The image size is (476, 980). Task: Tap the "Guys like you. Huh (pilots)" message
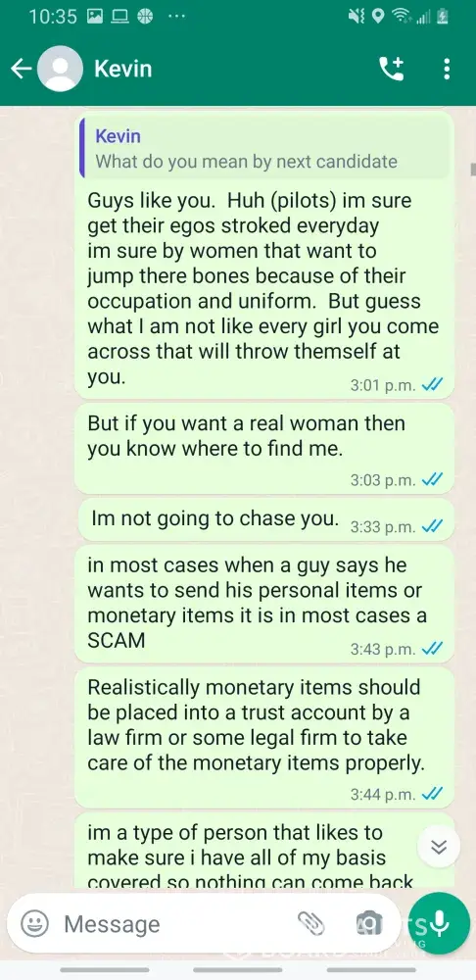(x=264, y=255)
